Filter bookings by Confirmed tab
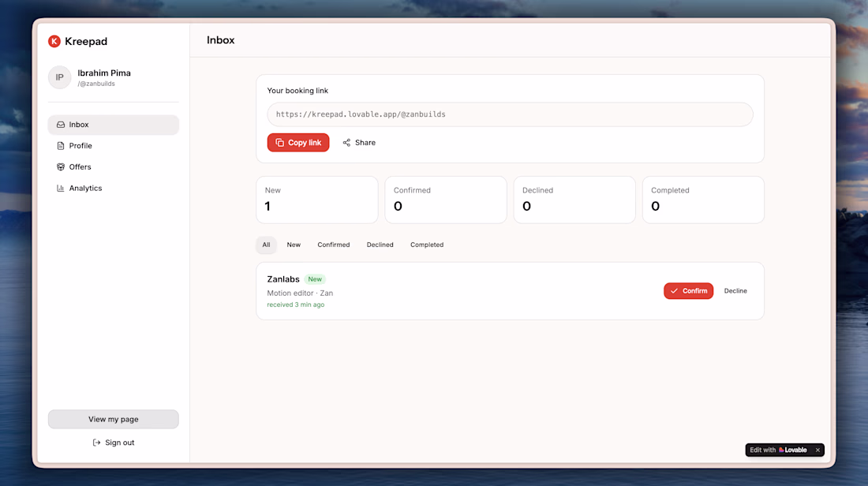The width and height of the screenshot is (868, 486). coord(333,245)
